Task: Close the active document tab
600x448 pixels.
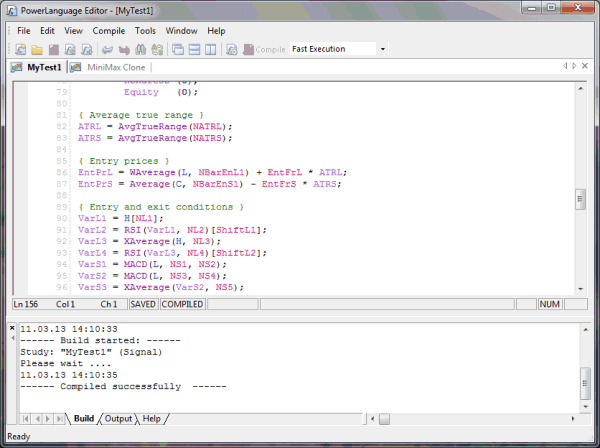Action: (585, 66)
